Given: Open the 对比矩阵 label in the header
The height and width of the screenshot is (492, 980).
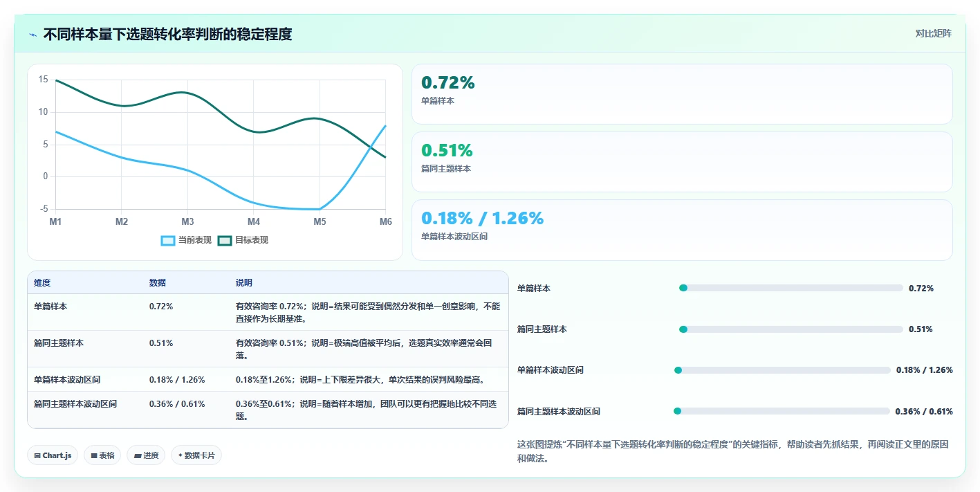Looking at the screenshot, I should click(x=933, y=33).
